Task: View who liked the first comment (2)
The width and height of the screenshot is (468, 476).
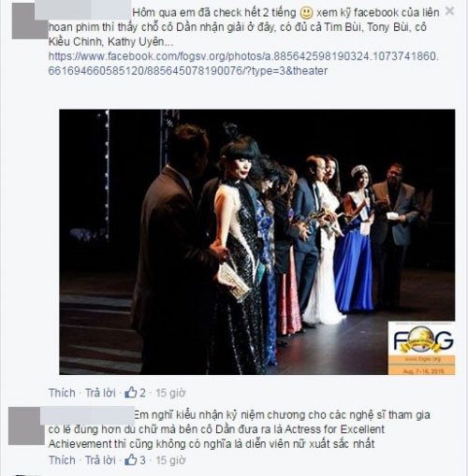Action: pyautogui.click(x=142, y=393)
